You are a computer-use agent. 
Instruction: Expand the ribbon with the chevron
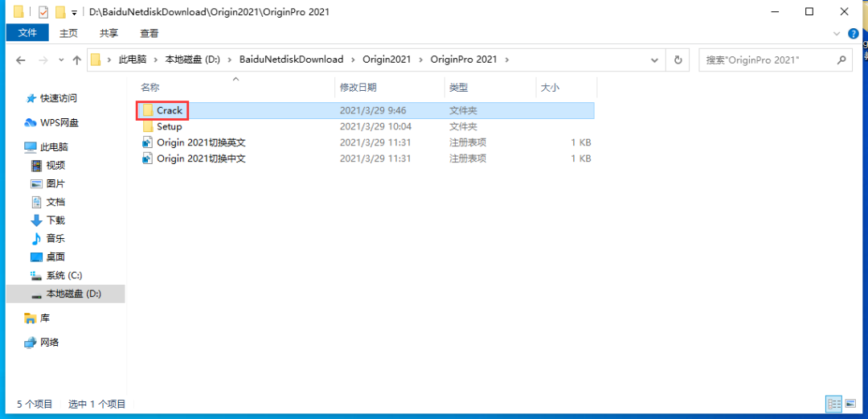tap(837, 33)
